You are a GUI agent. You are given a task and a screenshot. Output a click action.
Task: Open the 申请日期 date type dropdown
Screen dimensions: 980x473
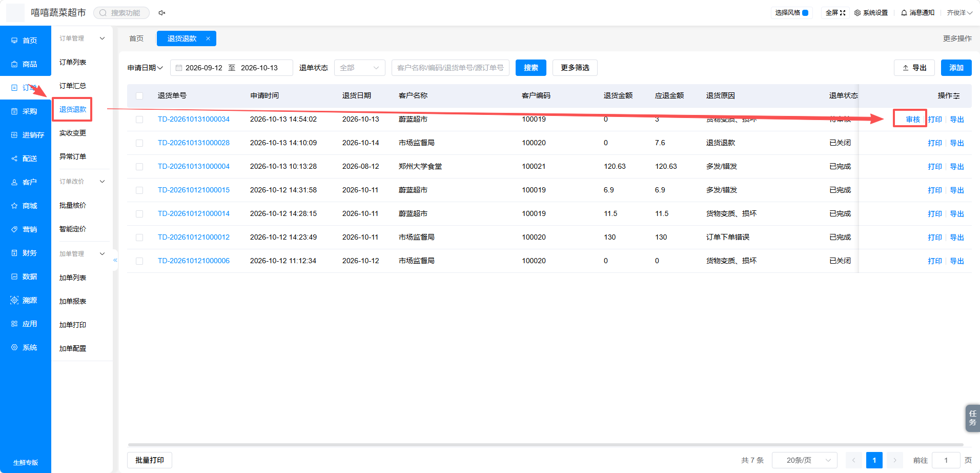pos(146,68)
